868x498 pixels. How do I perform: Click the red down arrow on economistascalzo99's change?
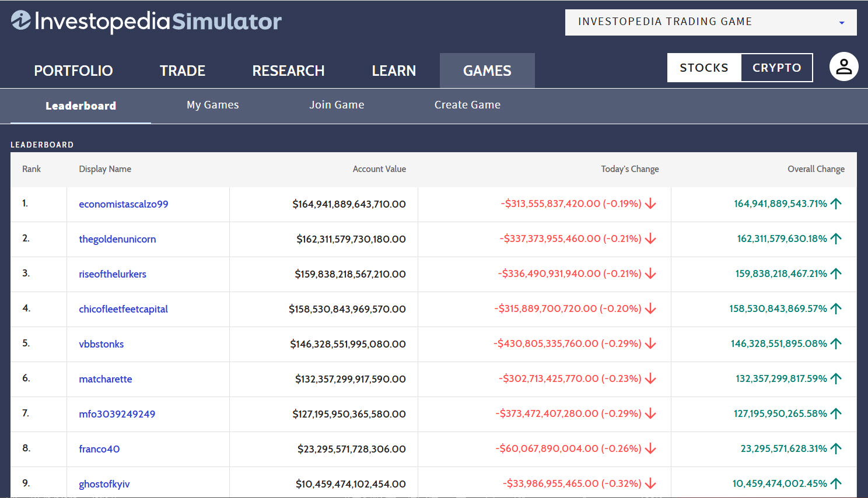click(x=650, y=204)
